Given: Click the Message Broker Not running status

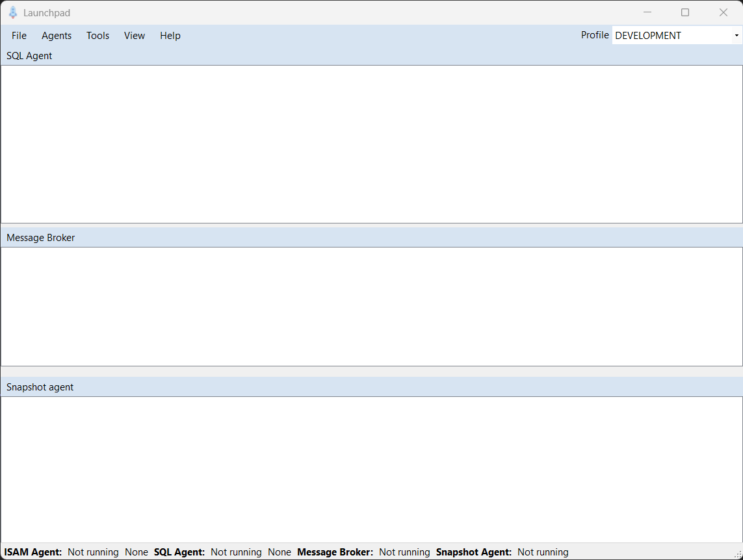Looking at the screenshot, I should click(x=404, y=552).
